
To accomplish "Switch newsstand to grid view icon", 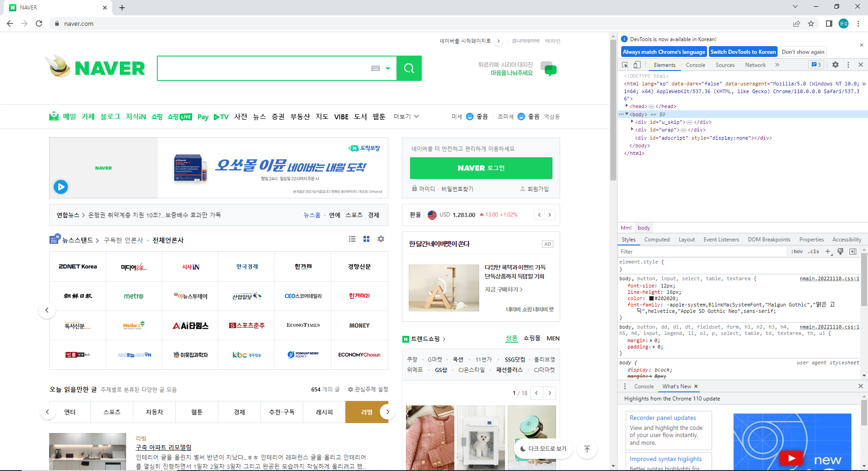I will 367,239.
